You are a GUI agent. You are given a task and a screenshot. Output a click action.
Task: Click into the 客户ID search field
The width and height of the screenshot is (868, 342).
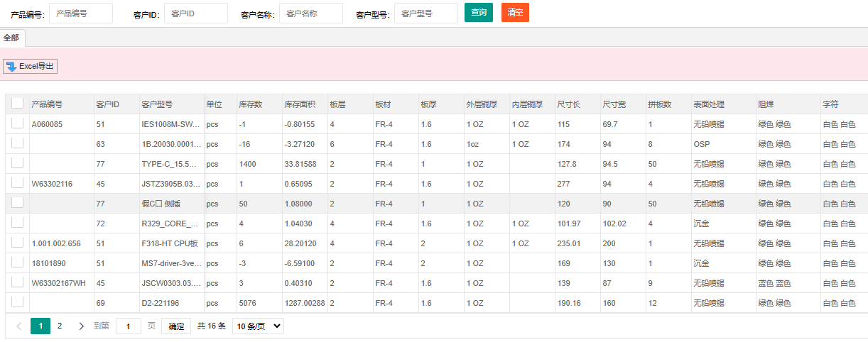[195, 13]
